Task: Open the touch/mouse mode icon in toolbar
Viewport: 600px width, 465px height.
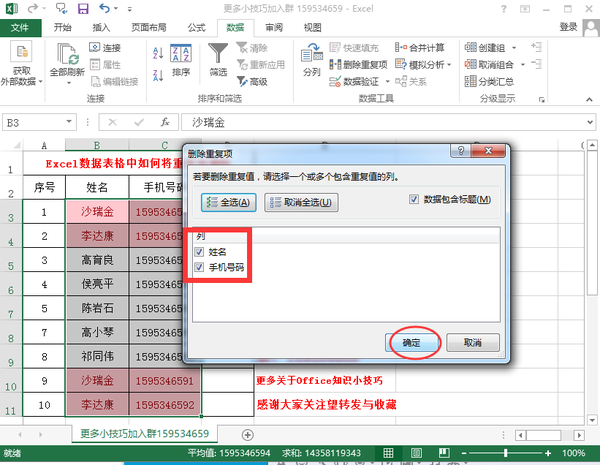Action: pos(62,8)
